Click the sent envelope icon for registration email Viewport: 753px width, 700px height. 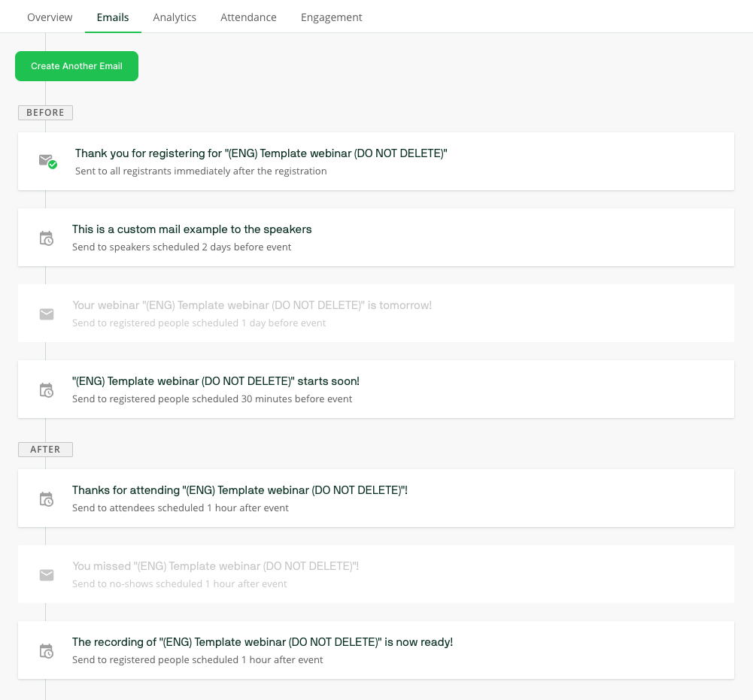(47, 161)
